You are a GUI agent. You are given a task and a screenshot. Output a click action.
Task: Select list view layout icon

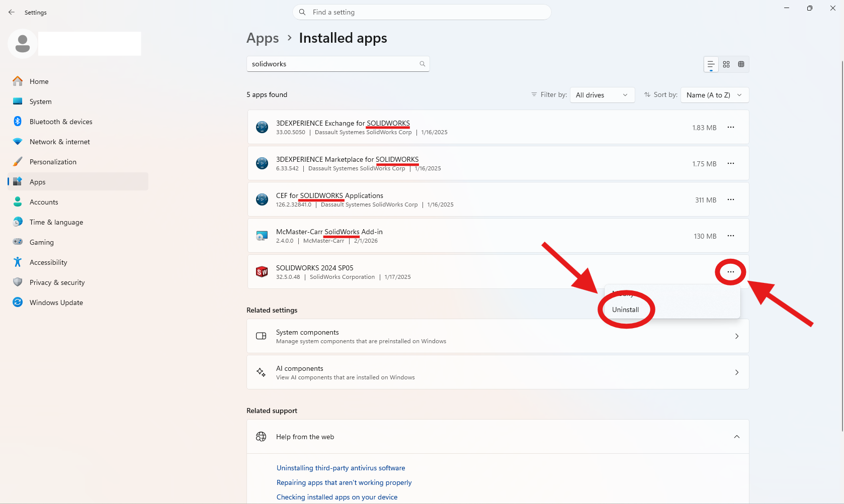711,64
